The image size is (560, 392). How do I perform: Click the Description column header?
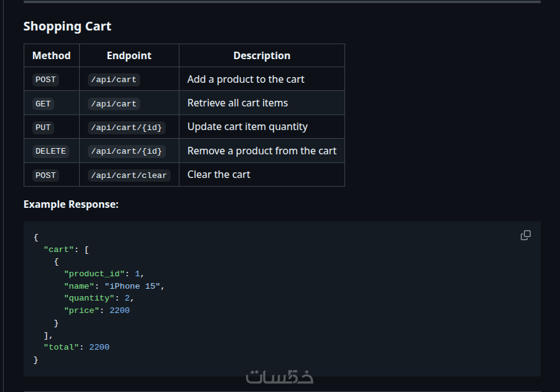tap(262, 55)
